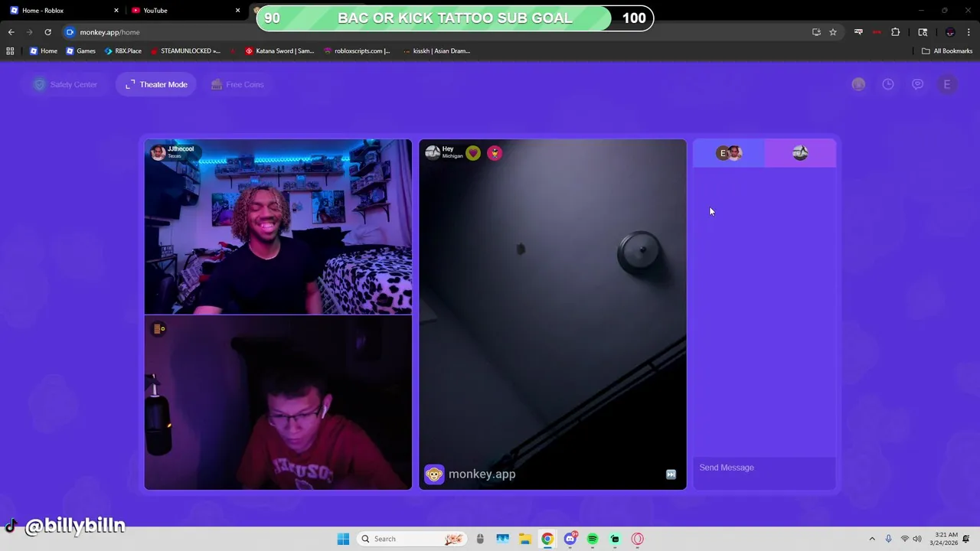Open the Windows Start menu
980x551 pixels.
[x=343, y=539]
